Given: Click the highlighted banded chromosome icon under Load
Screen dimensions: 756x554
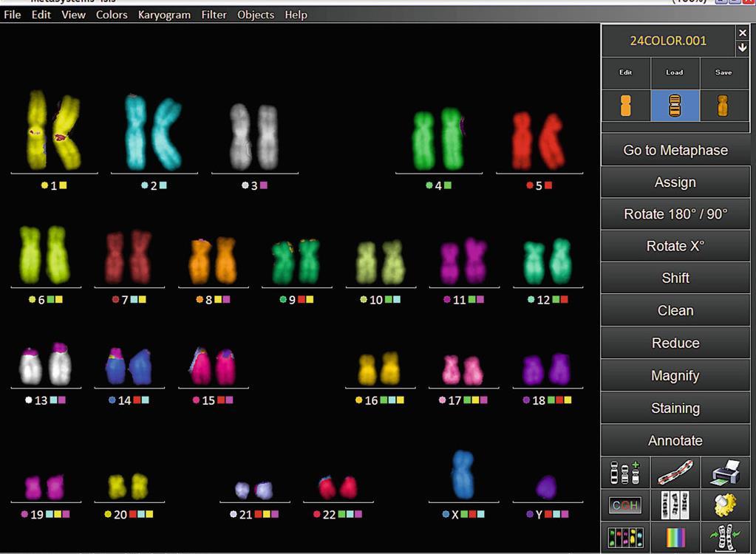Looking at the screenshot, I should click(x=675, y=106).
